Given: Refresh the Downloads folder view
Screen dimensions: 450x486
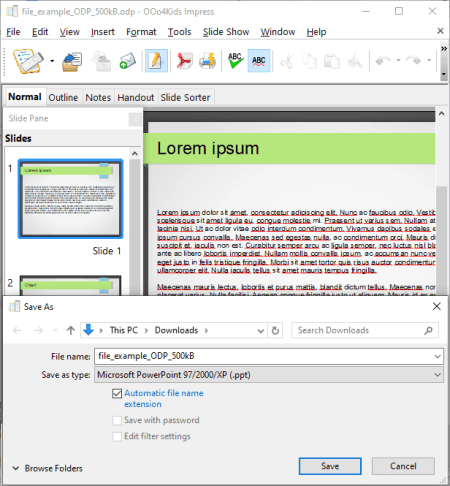Looking at the screenshot, I should (x=275, y=331).
